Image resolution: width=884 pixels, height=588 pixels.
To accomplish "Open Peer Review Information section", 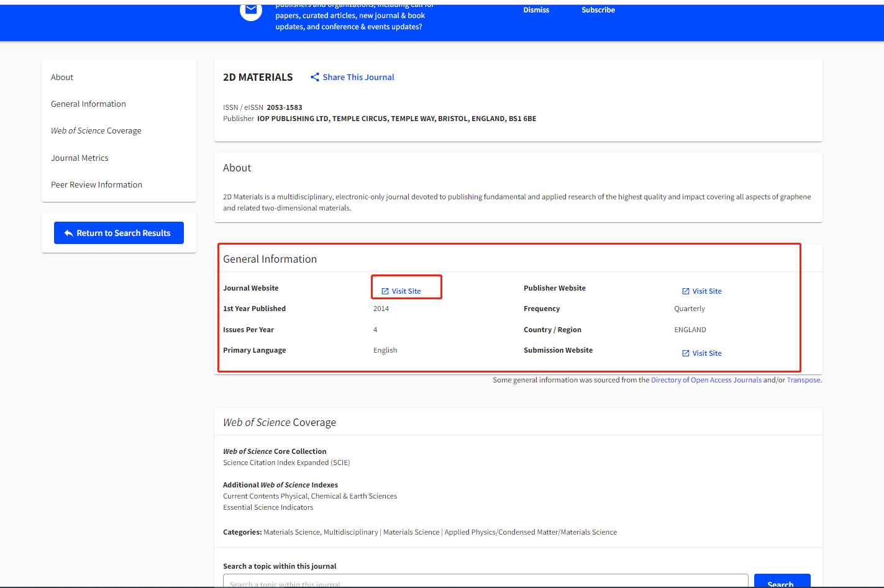I will point(96,184).
